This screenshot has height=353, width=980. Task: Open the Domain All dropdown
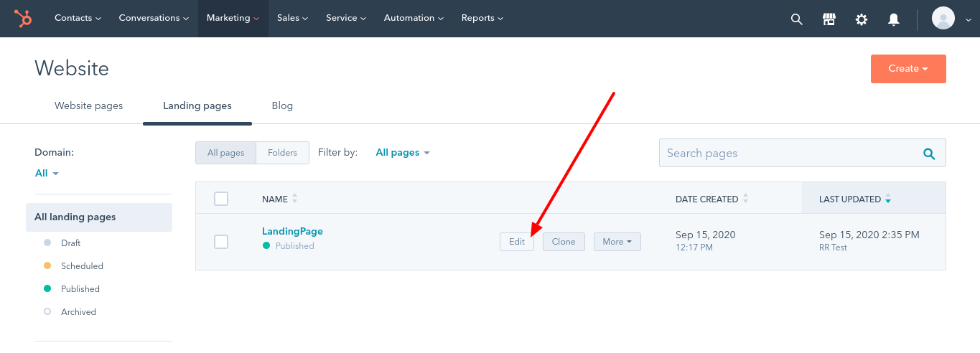tap(47, 173)
